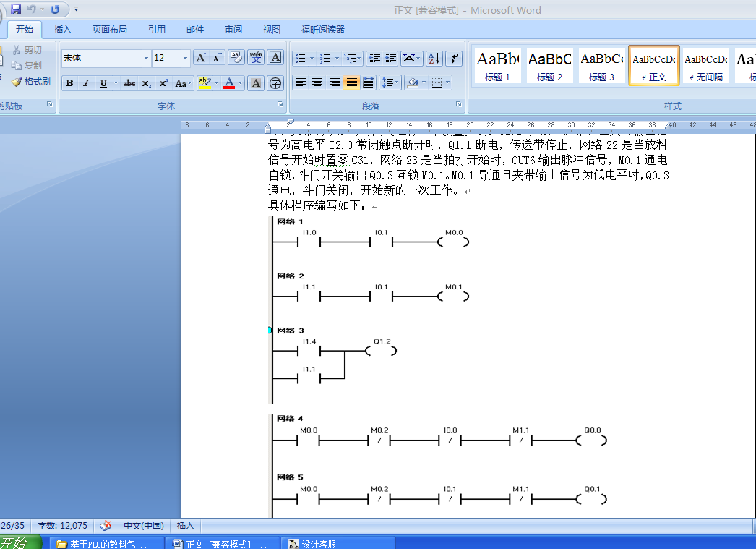Apply the 标题 1 style
Image resolution: width=756 pixels, height=549 pixels.
click(497, 65)
